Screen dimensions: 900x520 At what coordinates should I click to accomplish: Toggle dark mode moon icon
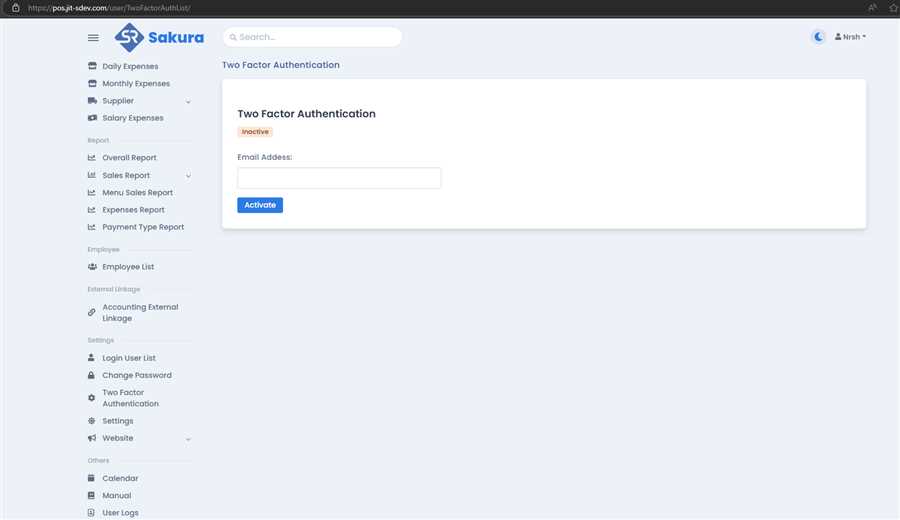click(x=818, y=37)
